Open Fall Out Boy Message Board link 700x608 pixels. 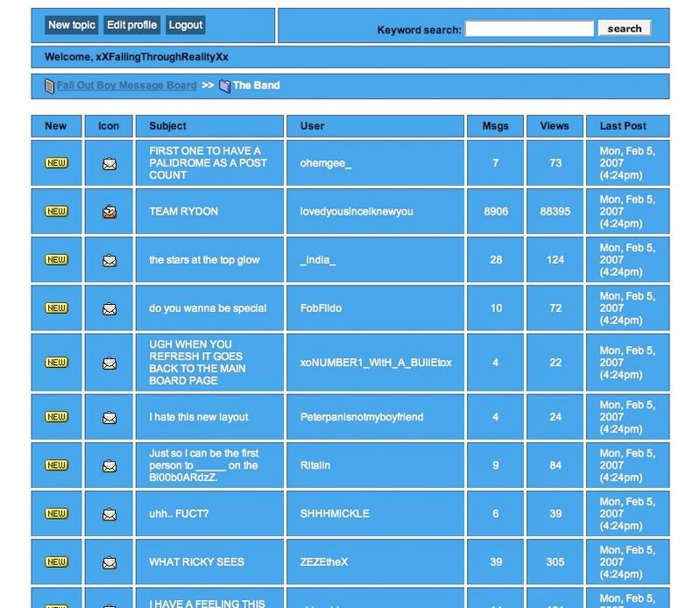(127, 85)
